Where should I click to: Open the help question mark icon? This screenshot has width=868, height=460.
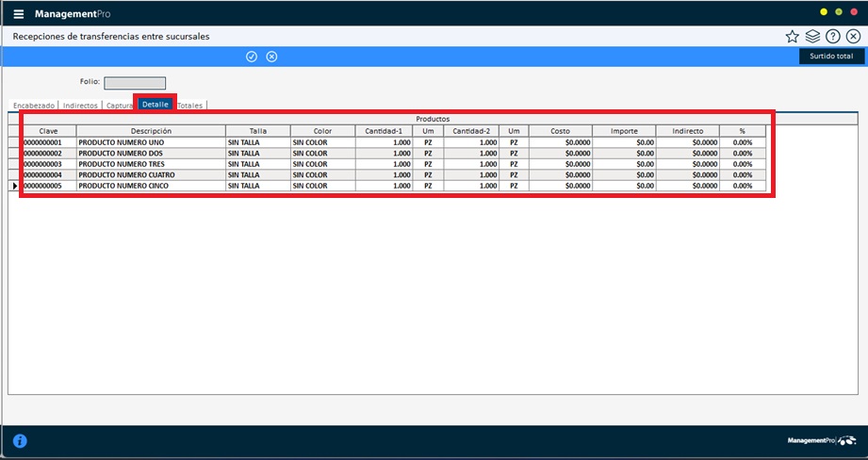[x=833, y=37]
